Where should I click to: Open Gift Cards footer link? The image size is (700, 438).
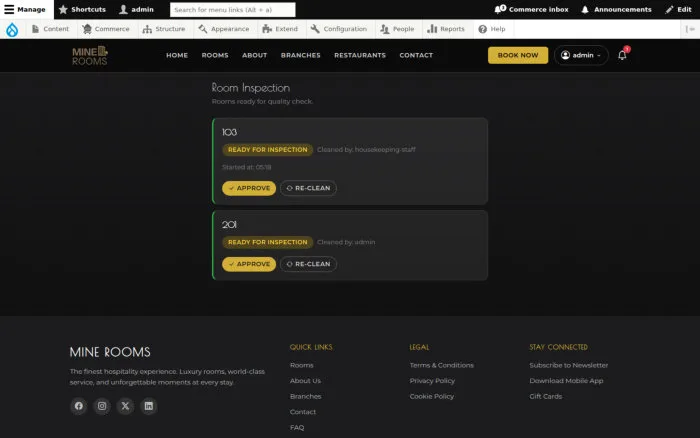tap(546, 396)
